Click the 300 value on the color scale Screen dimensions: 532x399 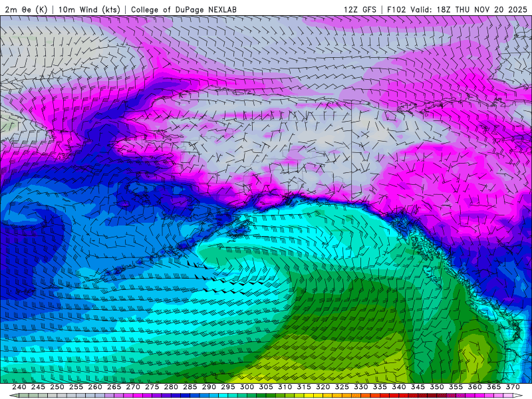pyautogui.click(x=247, y=387)
